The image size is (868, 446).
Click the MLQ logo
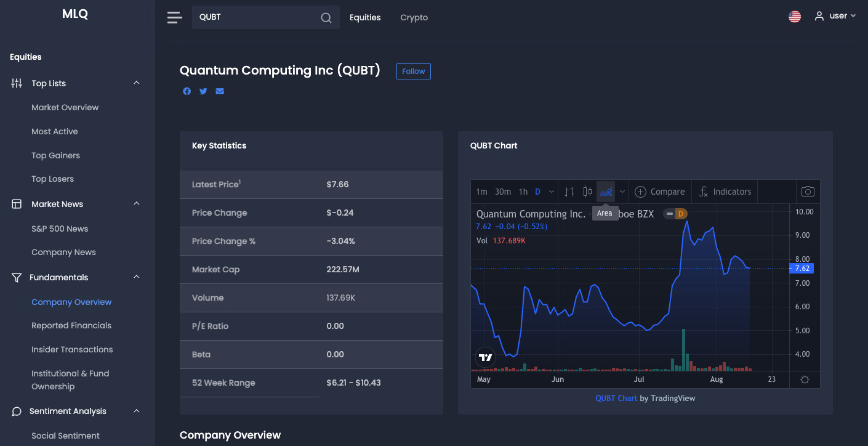(75, 14)
